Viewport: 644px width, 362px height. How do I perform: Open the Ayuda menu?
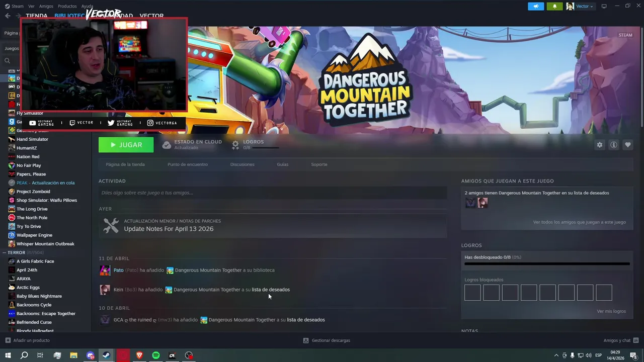pyautogui.click(x=87, y=6)
